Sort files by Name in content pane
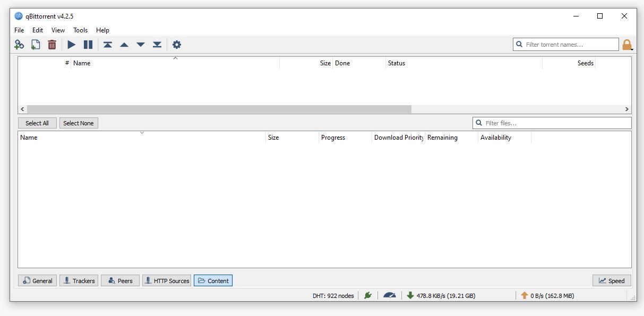Viewport: 644px width, 316px height. (x=142, y=138)
